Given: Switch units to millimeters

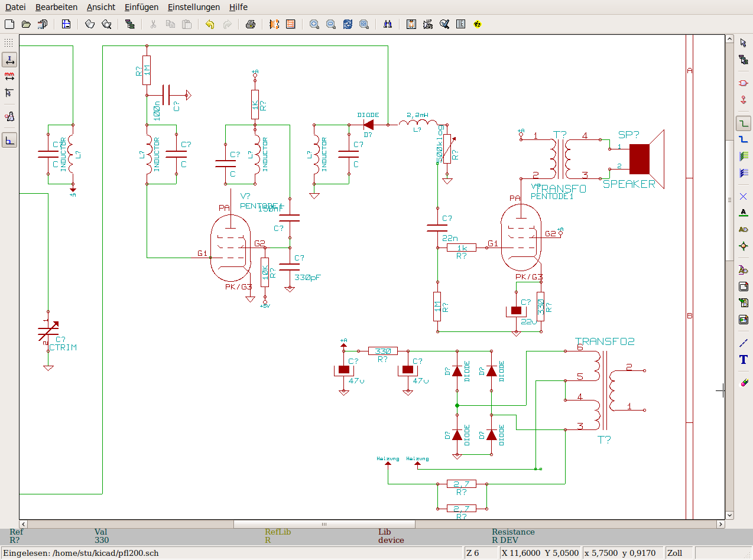Looking at the screenshot, I should pyautogui.click(x=9, y=76).
